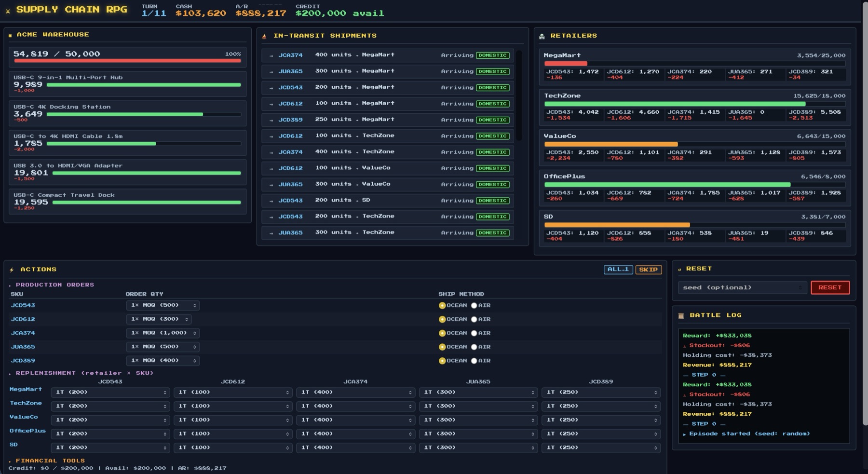The height and width of the screenshot is (474, 868).
Task: Click the seed optional input field
Action: (742, 288)
